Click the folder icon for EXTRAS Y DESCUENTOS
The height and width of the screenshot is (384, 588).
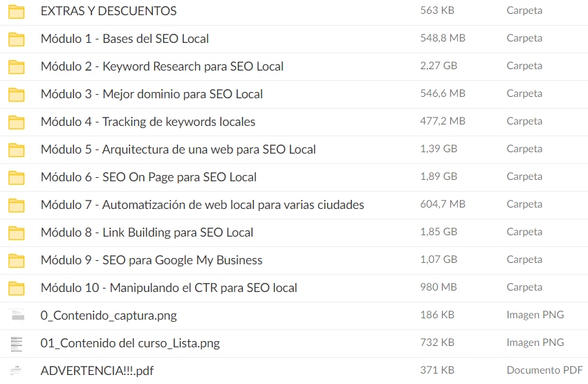click(x=17, y=11)
